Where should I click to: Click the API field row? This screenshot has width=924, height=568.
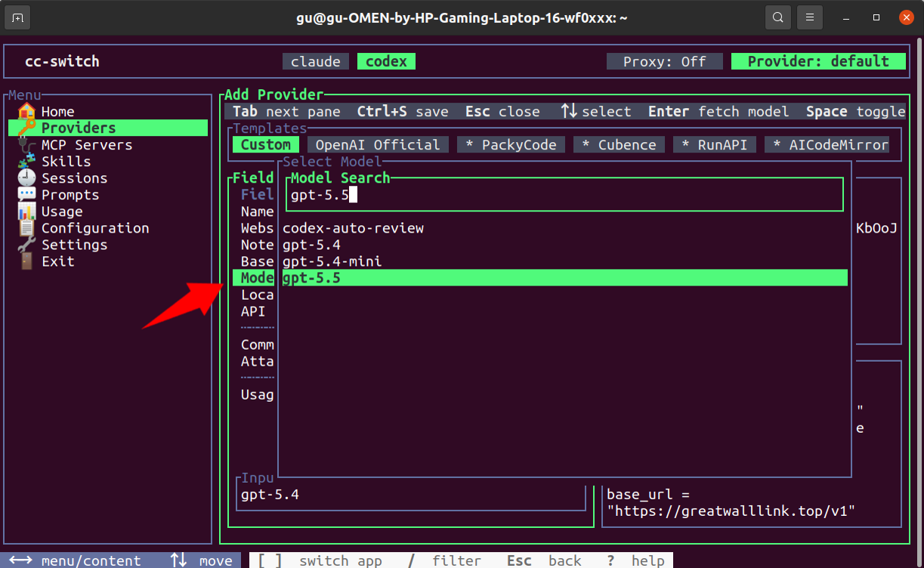tap(253, 311)
